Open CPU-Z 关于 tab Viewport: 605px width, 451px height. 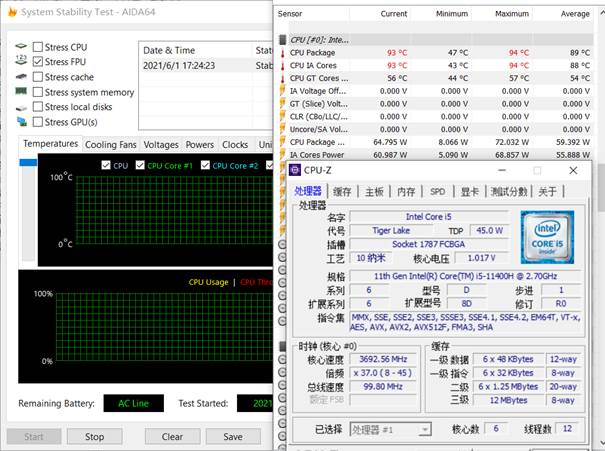548,191
